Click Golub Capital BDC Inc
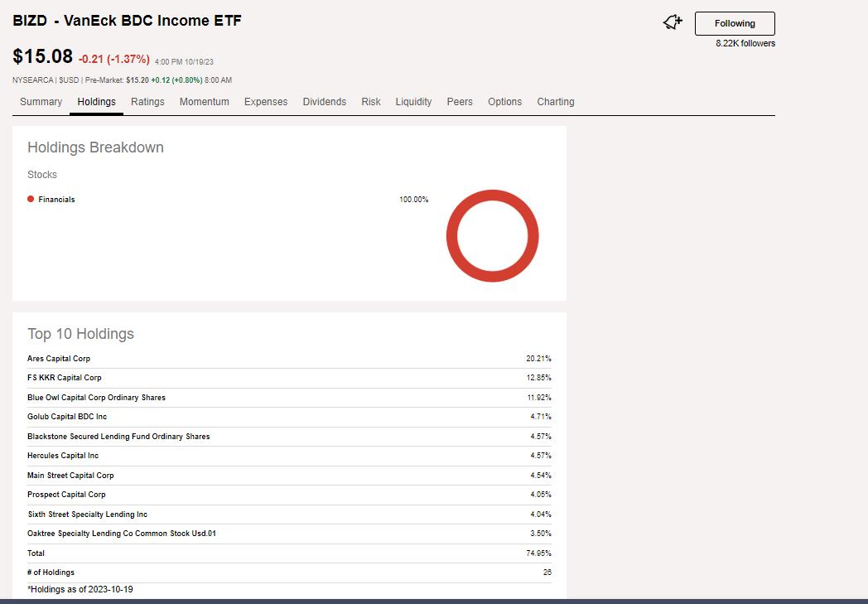Image resolution: width=868 pixels, height=604 pixels. pyautogui.click(x=67, y=416)
